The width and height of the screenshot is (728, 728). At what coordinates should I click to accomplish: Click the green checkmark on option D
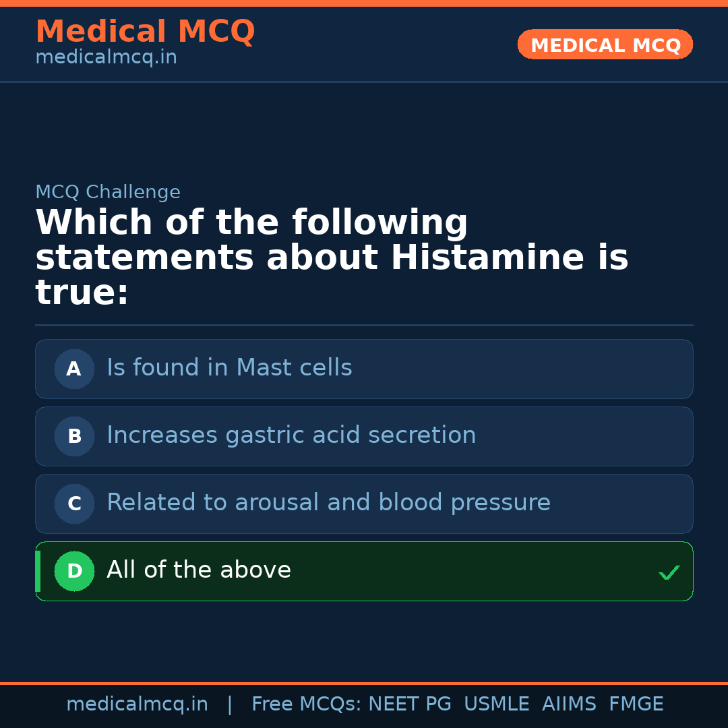(669, 572)
